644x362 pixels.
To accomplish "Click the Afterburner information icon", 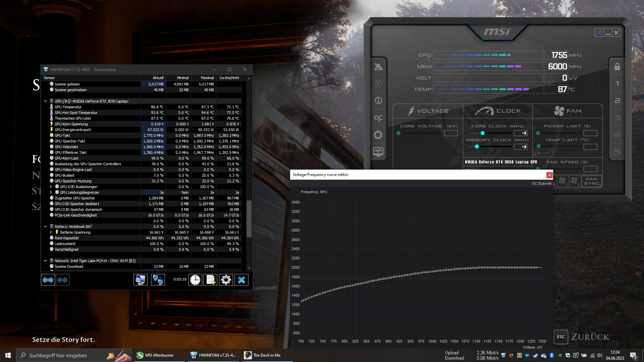I will pyautogui.click(x=378, y=101).
